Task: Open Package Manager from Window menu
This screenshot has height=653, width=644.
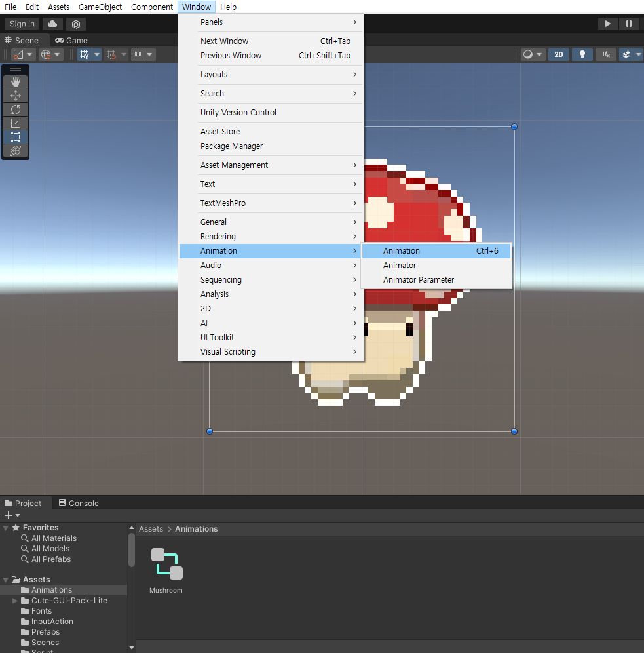Action: pos(271,146)
